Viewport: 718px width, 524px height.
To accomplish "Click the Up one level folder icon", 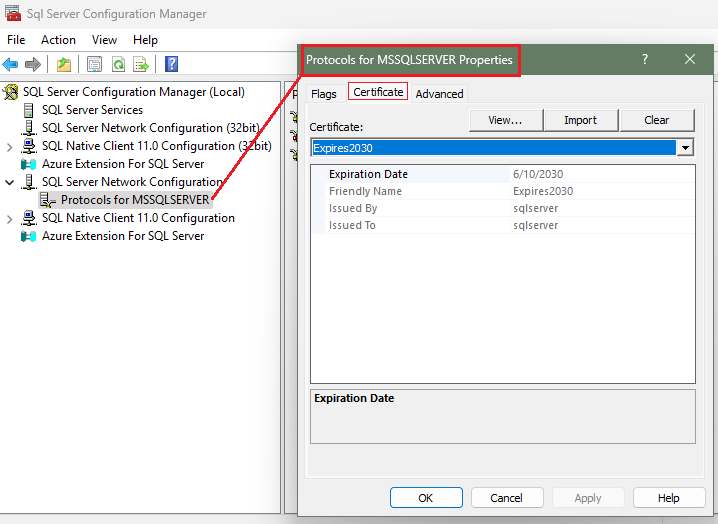I will click(64, 64).
